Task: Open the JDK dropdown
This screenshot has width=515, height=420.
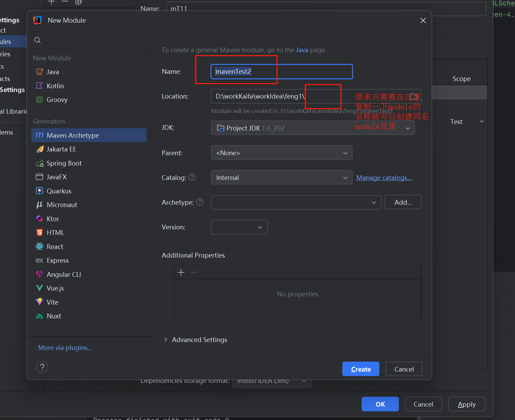Action: pos(313,128)
